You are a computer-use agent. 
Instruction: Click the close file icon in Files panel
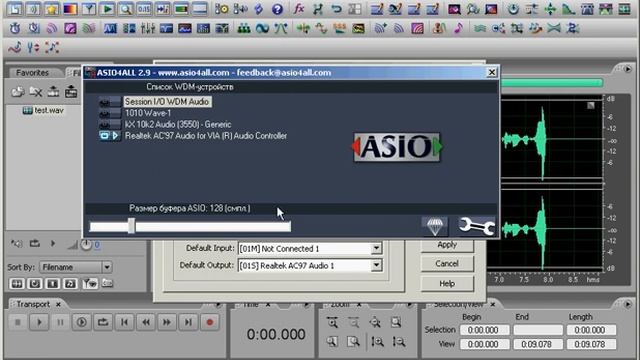(x=36, y=92)
